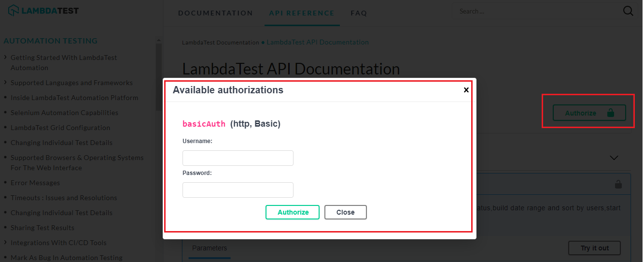644x262 pixels.
Task: Expand Getting Started With LambdaTest Automation
Action: point(64,63)
